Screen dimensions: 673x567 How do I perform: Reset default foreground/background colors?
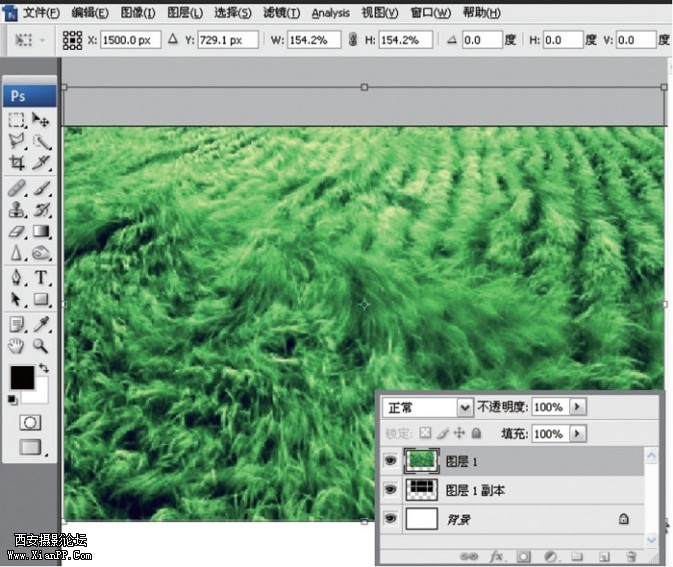coord(12,400)
